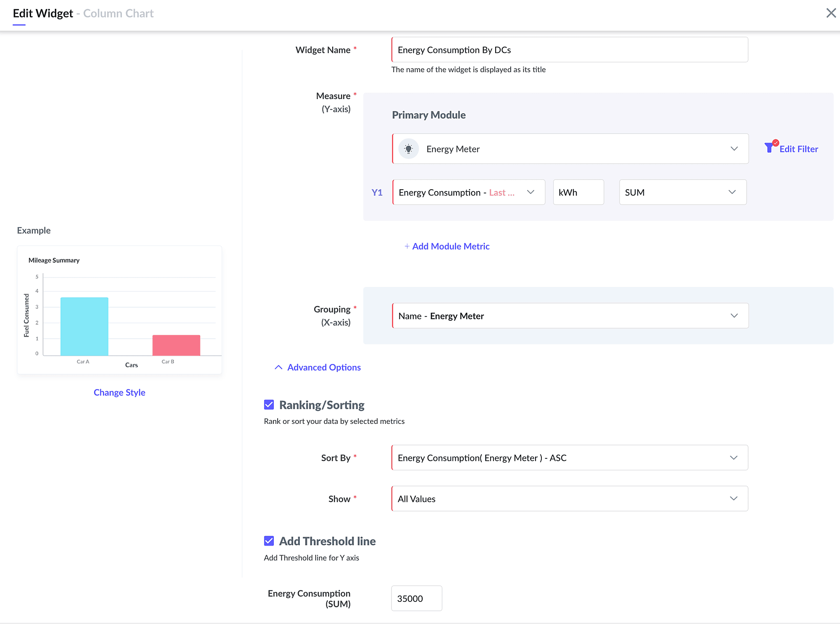Open the Primary Module Energy Meter dropdown
The width and height of the screenshot is (840, 627).
(570, 149)
